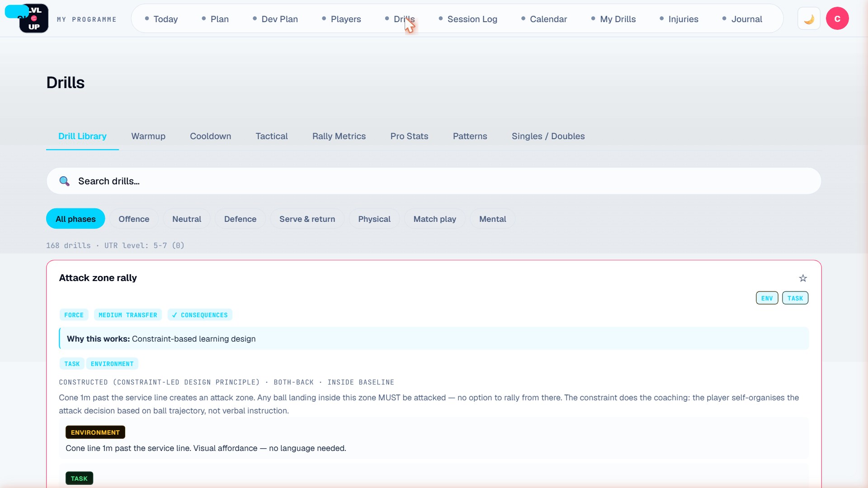Click the user avatar icon labeled C
Screen dimensions: 868x488
point(837,19)
